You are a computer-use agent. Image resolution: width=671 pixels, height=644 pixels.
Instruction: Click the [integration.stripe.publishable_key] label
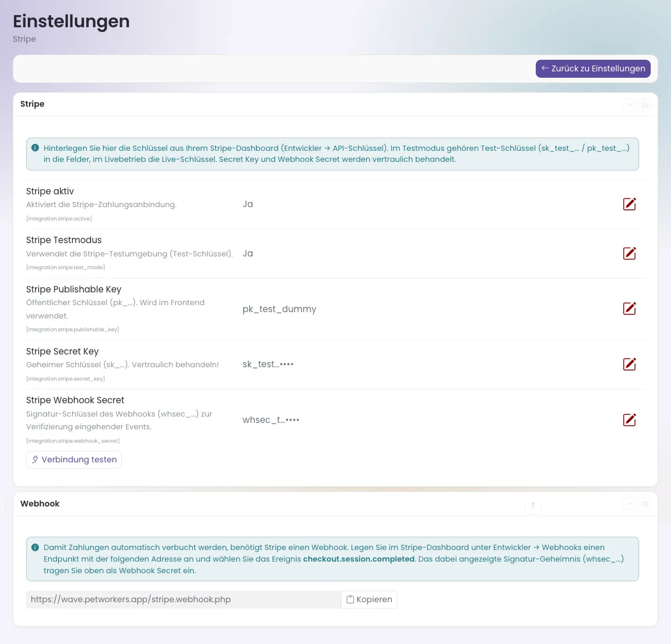coord(73,330)
